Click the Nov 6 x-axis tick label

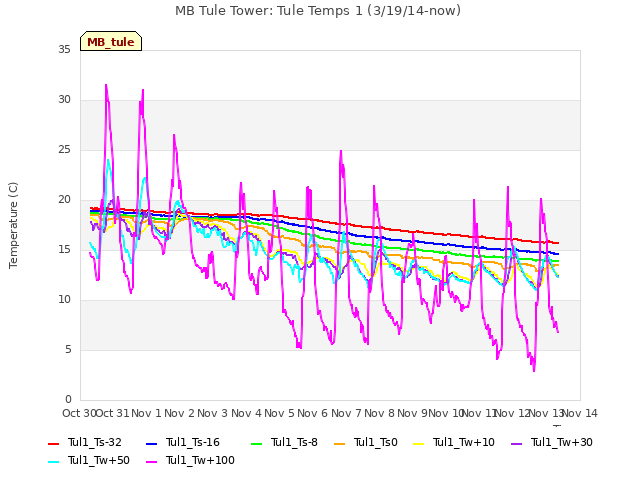312,413
